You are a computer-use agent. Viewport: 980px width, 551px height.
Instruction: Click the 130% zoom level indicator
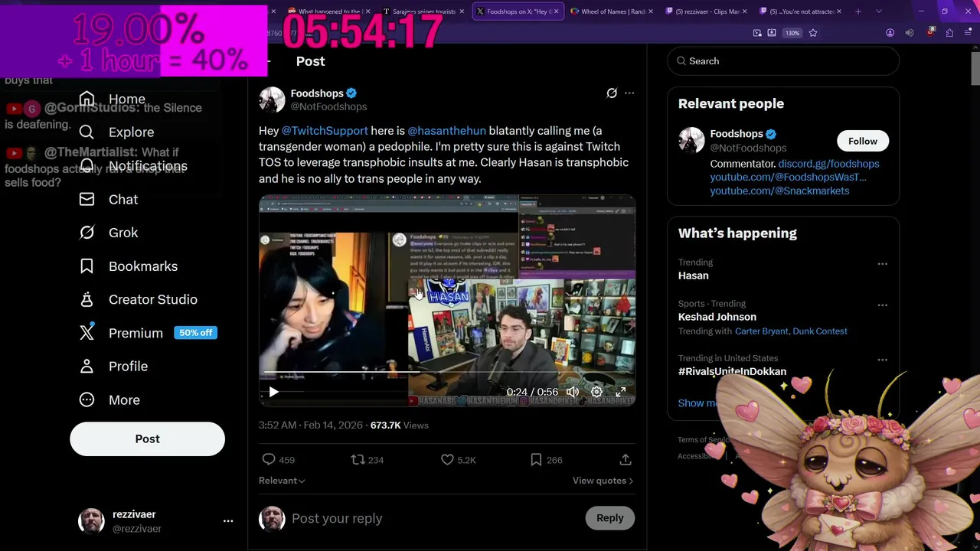click(792, 33)
